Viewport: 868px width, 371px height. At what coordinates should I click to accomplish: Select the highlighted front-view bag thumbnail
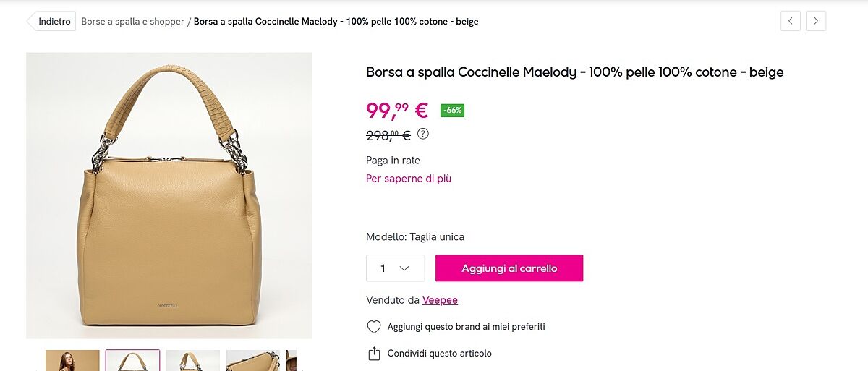[x=132, y=361]
